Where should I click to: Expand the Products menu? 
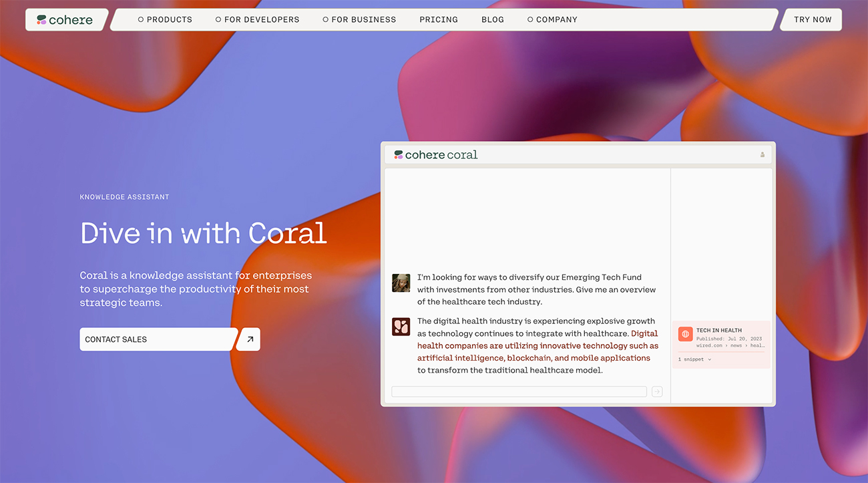point(165,20)
